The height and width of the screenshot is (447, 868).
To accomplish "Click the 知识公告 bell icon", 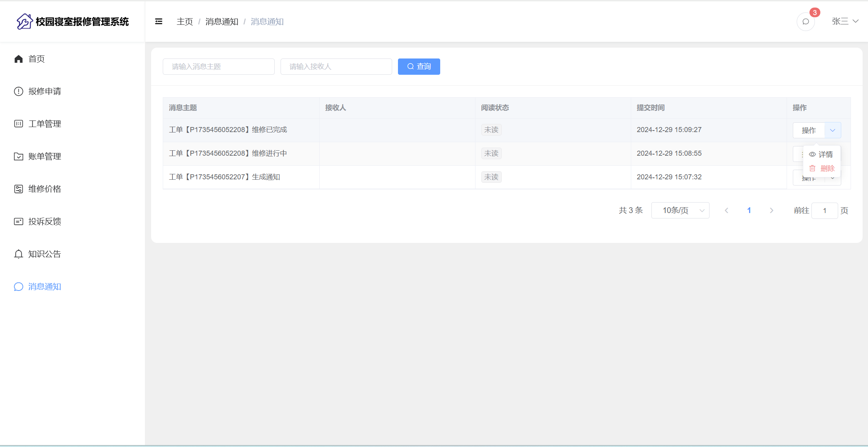I will [19, 254].
